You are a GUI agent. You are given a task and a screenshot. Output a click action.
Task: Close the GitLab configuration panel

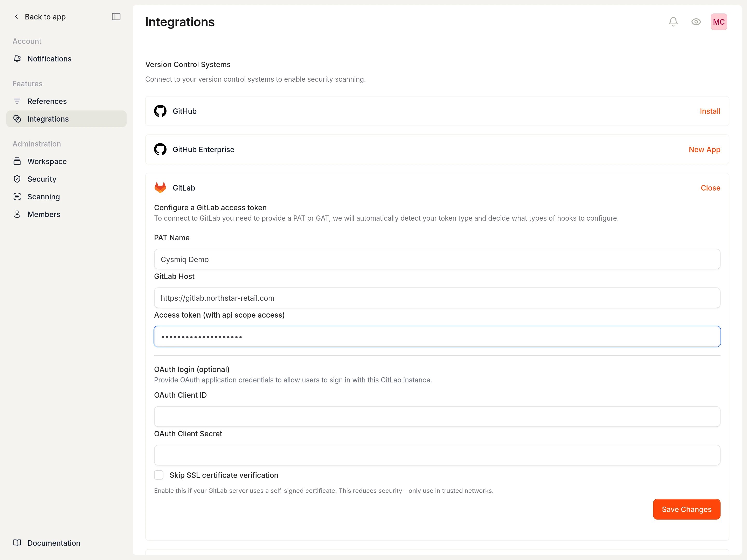point(710,188)
